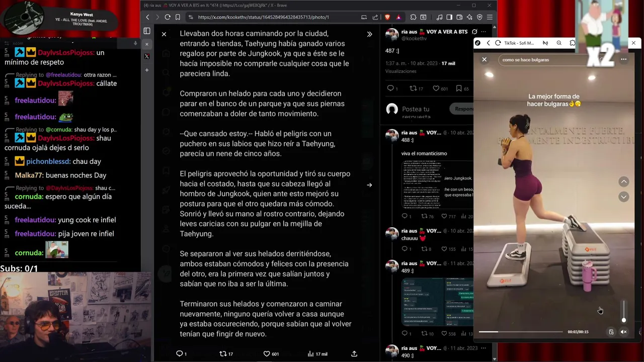Share this page from address bar
Image resolution: width=644 pixels, height=362 pixels.
375,17
